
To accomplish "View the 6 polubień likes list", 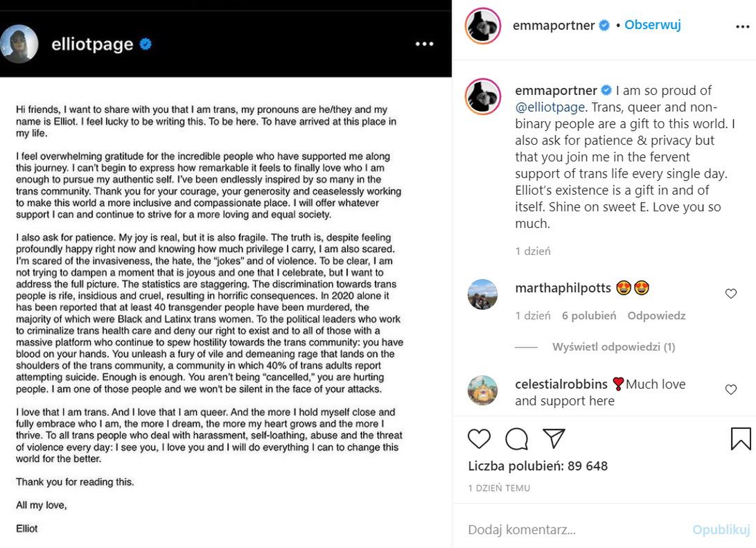I will point(588,315).
